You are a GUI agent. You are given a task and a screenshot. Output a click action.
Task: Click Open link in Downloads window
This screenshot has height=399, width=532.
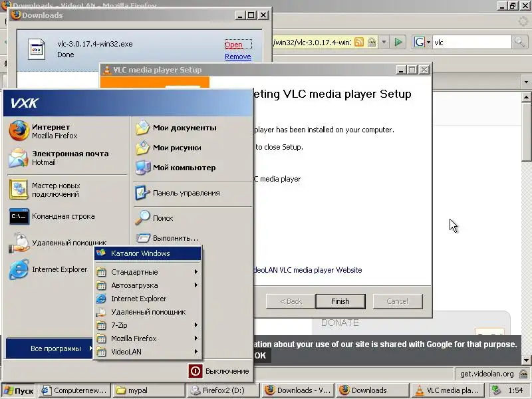pos(234,45)
